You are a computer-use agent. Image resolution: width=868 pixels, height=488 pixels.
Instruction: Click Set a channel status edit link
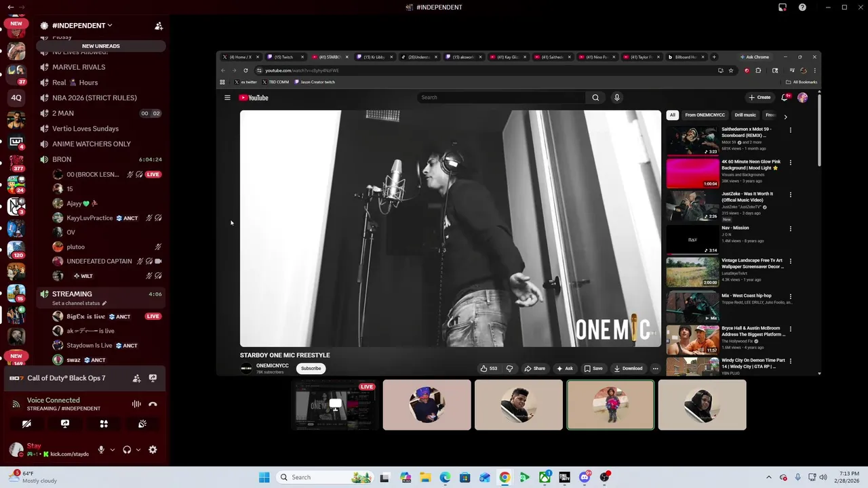pyautogui.click(x=79, y=303)
